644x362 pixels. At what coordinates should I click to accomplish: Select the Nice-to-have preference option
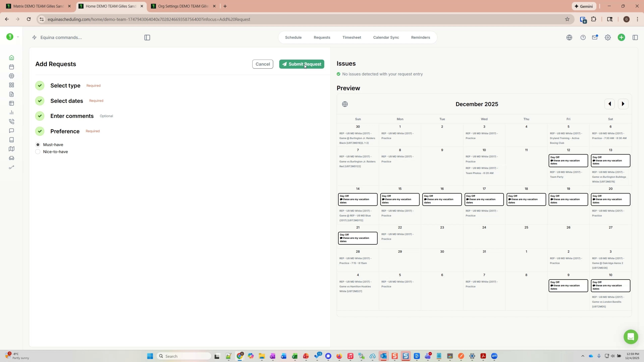coord(38,151)
